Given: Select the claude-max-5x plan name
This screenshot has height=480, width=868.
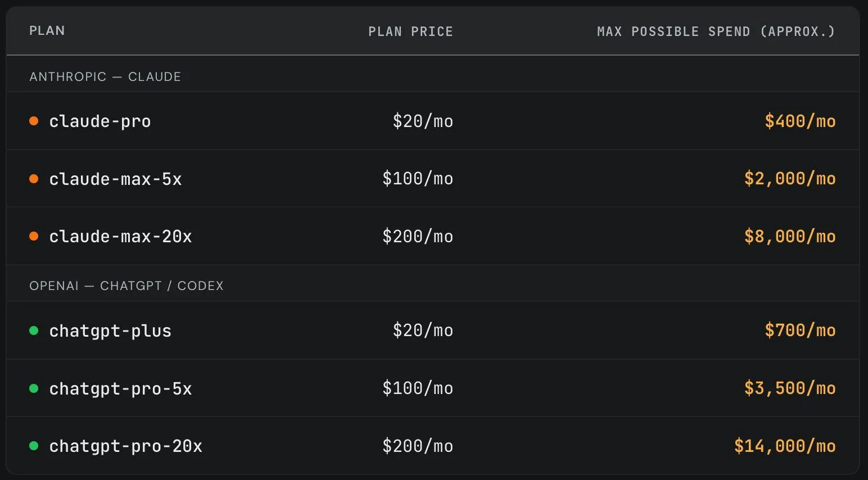Looking at the screenshot, I should tap(116, 179).
